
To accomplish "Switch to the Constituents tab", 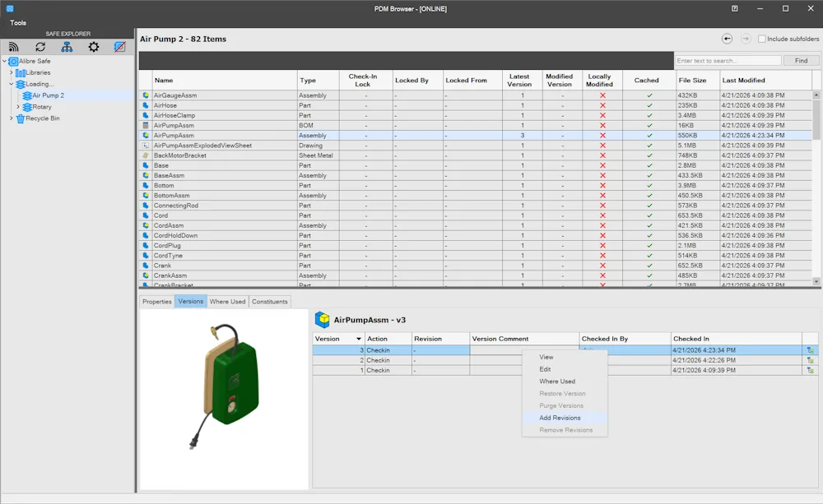I will click(270, 302).
